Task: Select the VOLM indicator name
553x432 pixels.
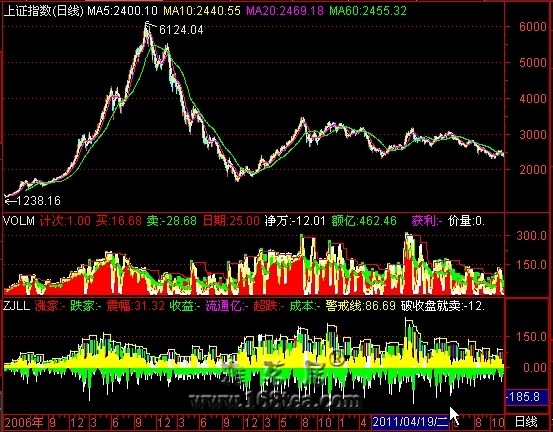Action: [19, 221]
